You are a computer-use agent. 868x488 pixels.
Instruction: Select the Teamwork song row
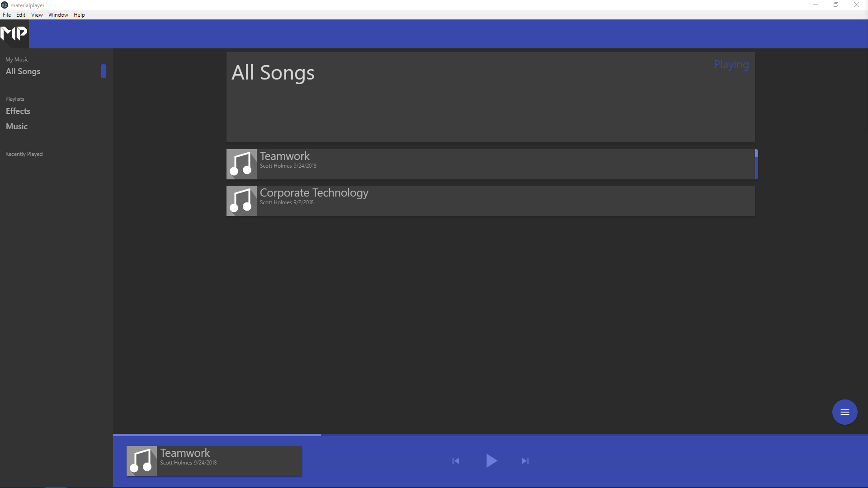pyautogui.click(x=497, y=164)
